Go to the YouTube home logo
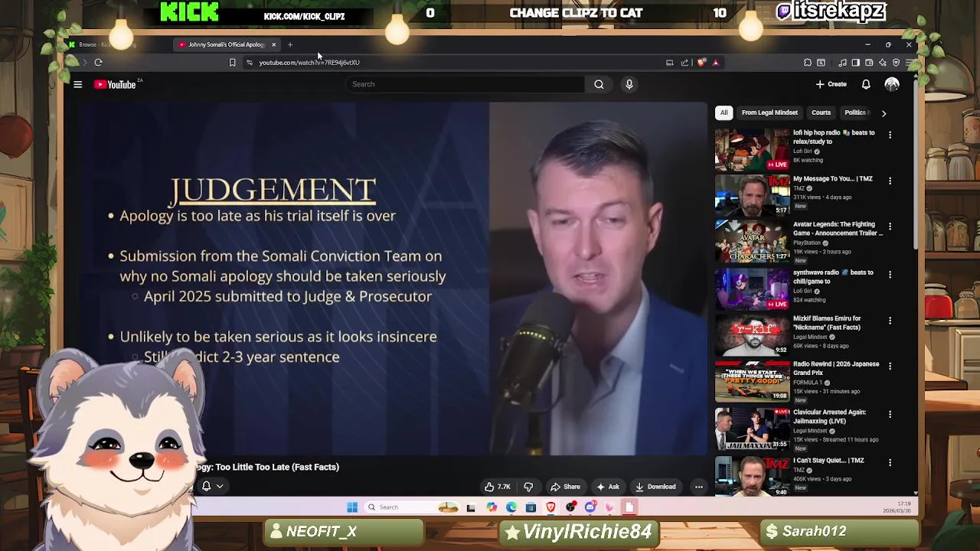980x551 pixels. 115,84
